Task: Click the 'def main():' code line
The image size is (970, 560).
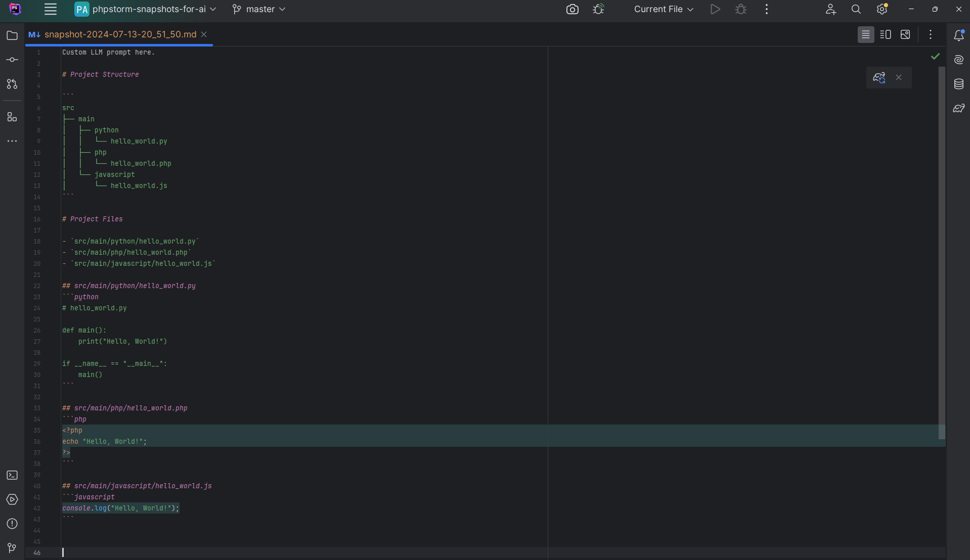Action: click(x=84, y=330)
